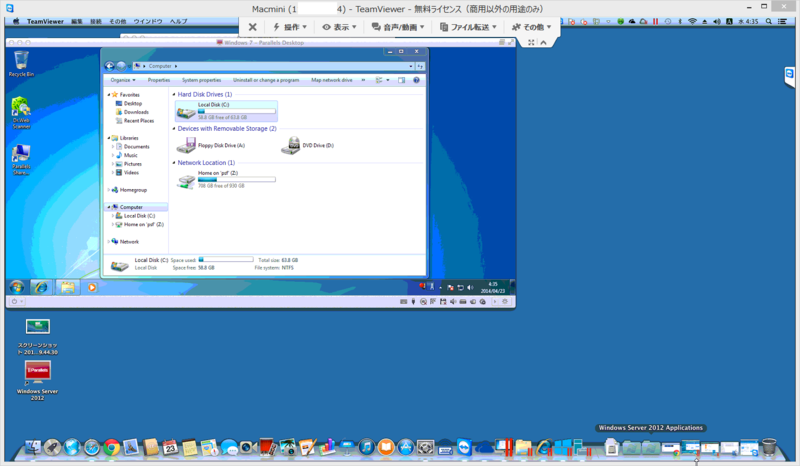Image resolution: width=800 pixels, height=466 pixels.
Task: Open the TeamViewer menu in the Mac menu bar
Action: [x=45, y=21]
